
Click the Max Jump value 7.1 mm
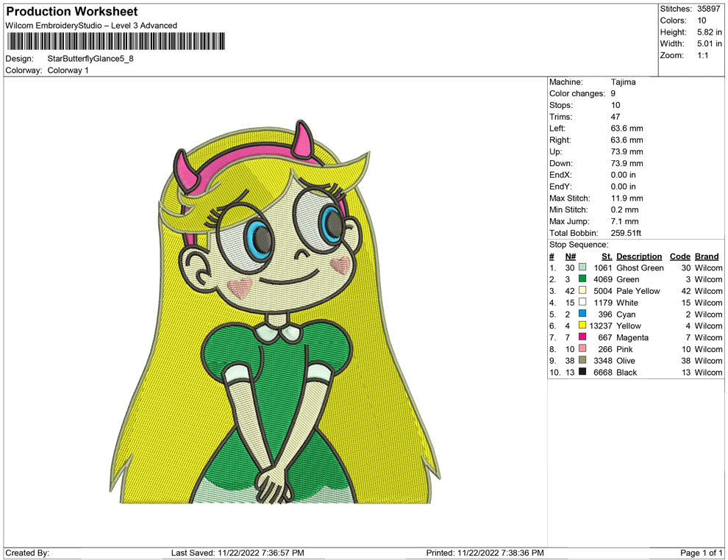[x=624, y=221]
